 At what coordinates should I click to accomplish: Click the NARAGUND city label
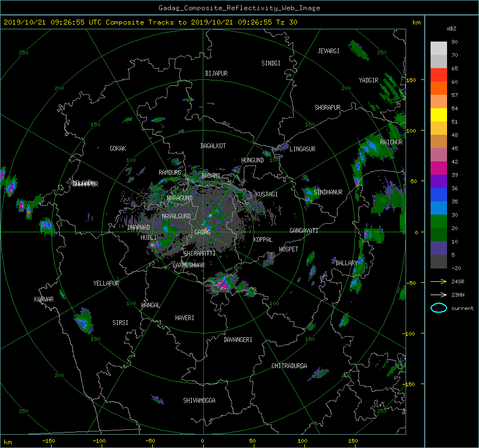(180, 198)
